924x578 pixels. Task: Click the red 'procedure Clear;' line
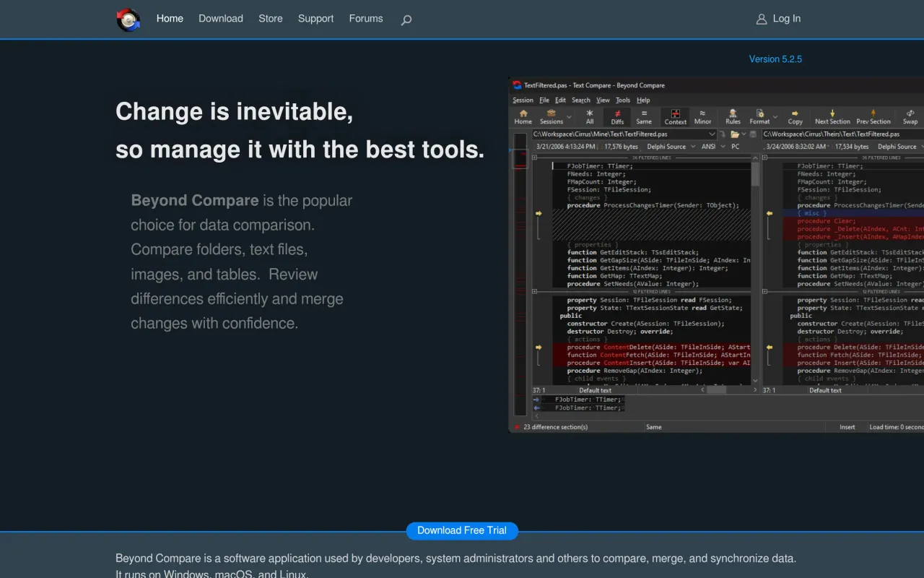(827, 221)
